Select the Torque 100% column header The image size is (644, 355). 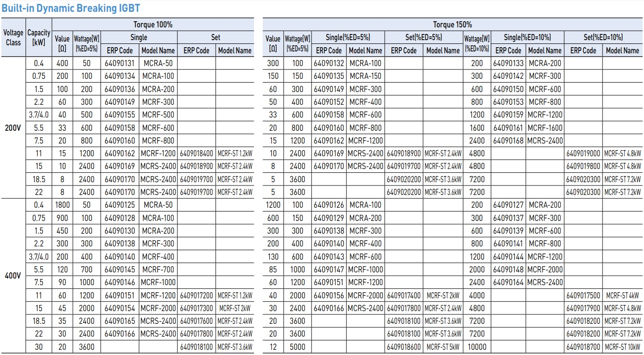click(x=153, y=25)
